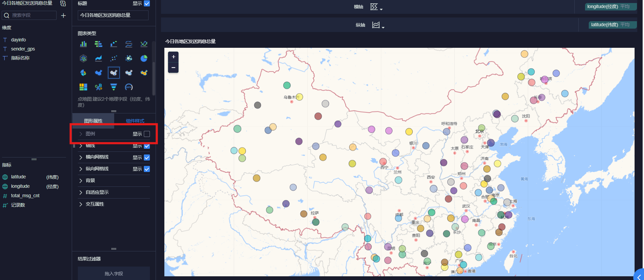Open the 纵轴 axis type dropdown

(x=378, y=25)
